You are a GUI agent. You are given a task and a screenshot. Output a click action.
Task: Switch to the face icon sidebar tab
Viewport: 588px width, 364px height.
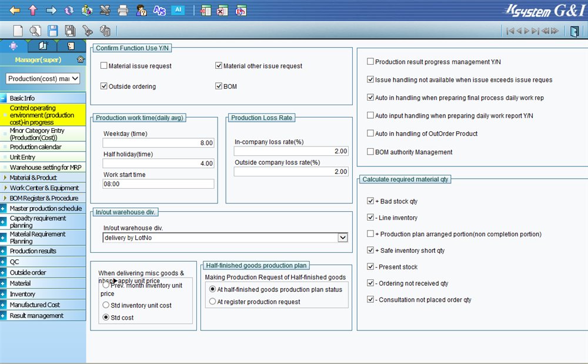pyautogui.click(x=71, y=46)
